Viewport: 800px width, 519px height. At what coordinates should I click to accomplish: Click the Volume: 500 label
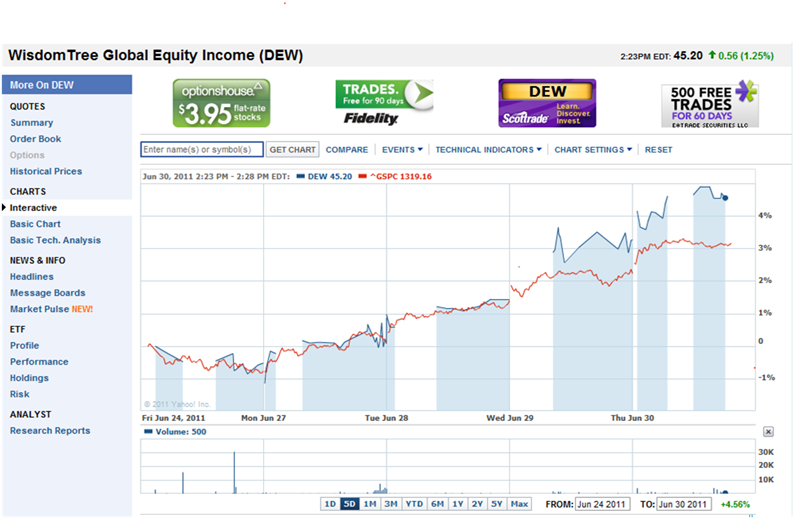(x=181, y=432)
